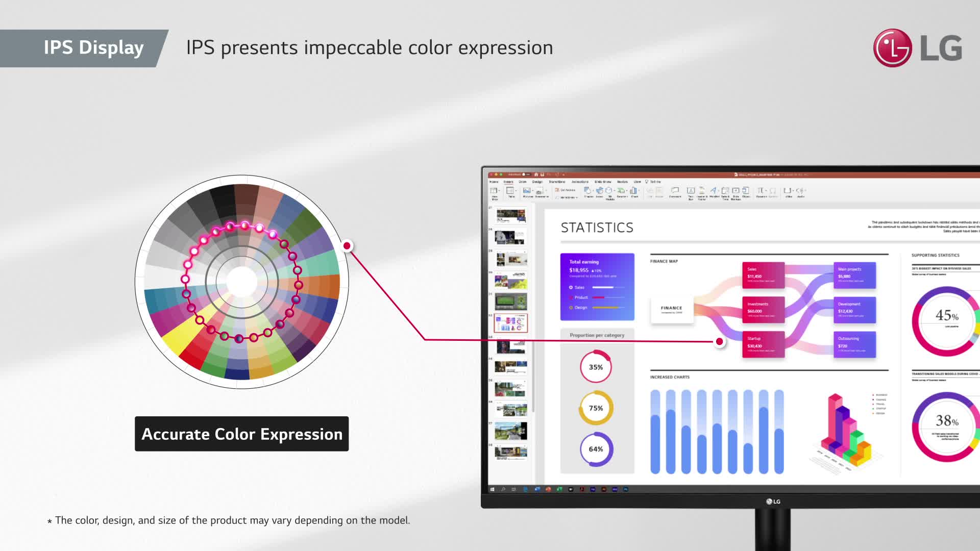Image resolution: width=980 pixels, height=551 pixels.
Task: Open the My Add-ins dropdown
Action: point(569,197)
